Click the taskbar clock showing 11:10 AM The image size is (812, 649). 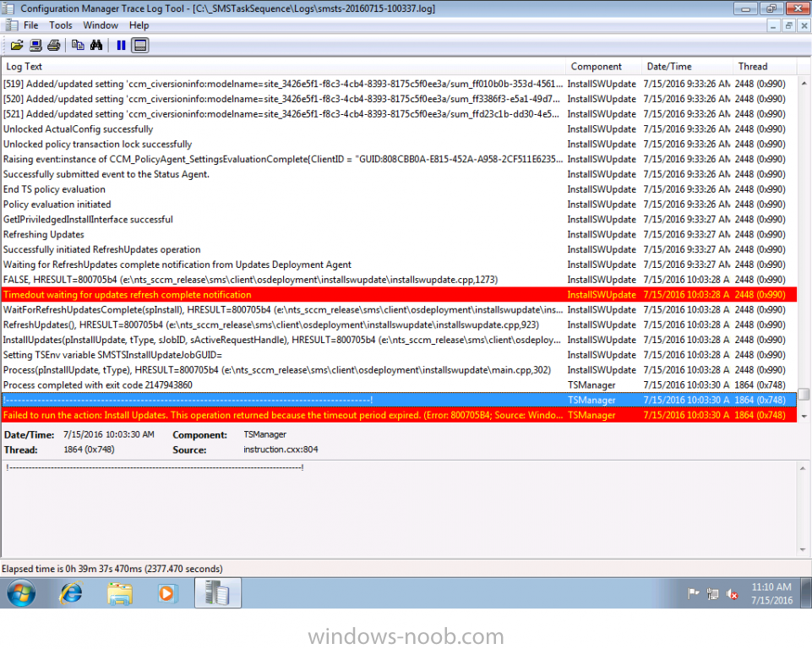click(771, 593)
